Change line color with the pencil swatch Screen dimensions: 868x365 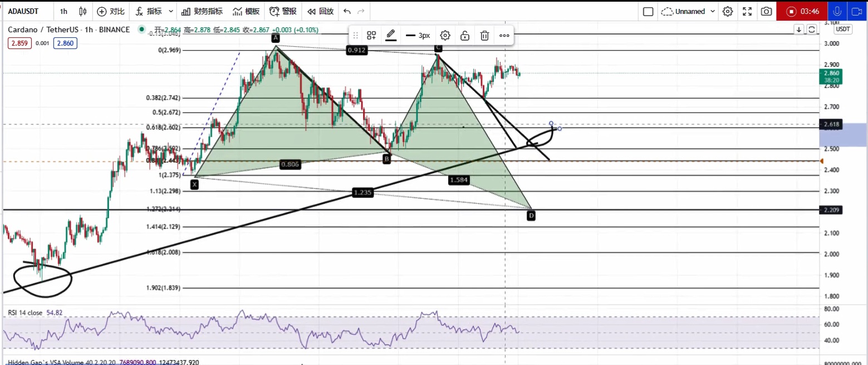[x=391, y=36]
